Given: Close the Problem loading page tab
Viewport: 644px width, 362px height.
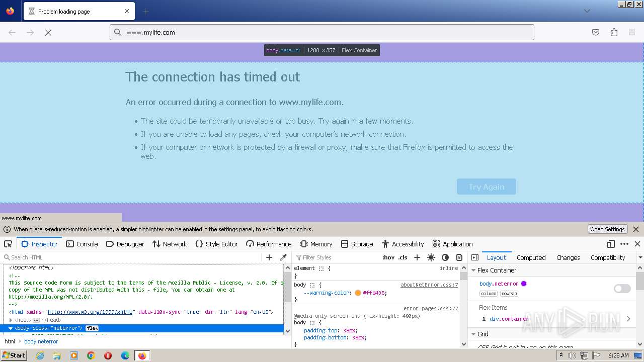Looking at the screenshot, I should [x=127, y=11].
